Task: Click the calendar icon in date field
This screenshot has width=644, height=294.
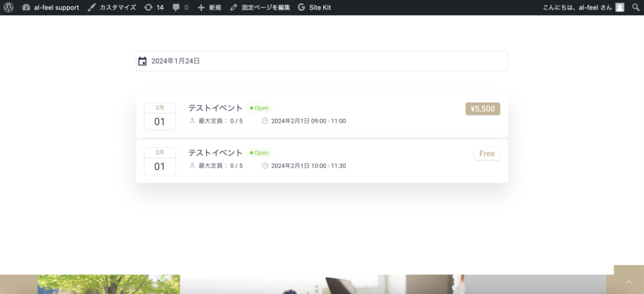Action: (x=143, y=61)
